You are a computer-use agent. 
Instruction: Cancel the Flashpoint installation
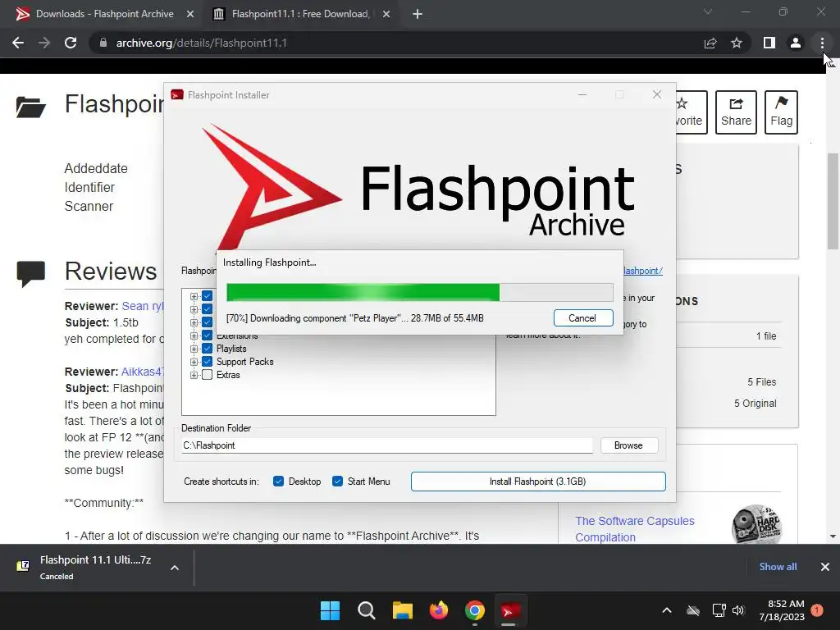583,318
